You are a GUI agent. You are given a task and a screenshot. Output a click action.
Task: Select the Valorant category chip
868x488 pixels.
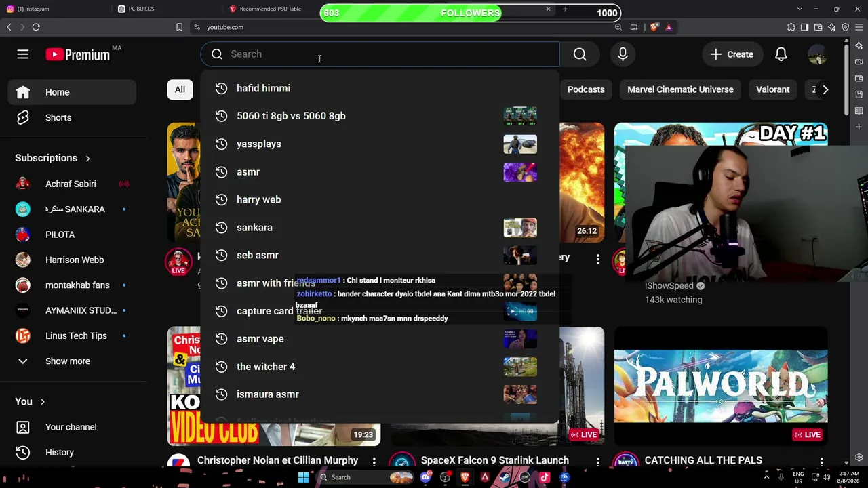coord(773,89)
